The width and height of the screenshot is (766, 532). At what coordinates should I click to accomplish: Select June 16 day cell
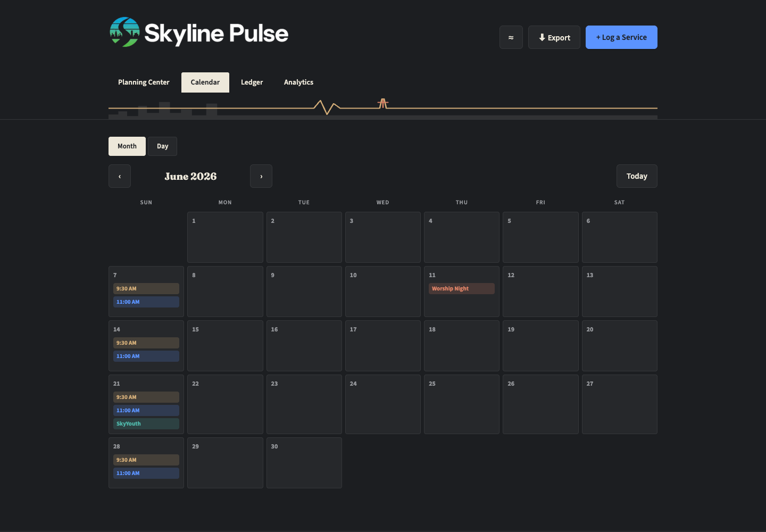304,346
